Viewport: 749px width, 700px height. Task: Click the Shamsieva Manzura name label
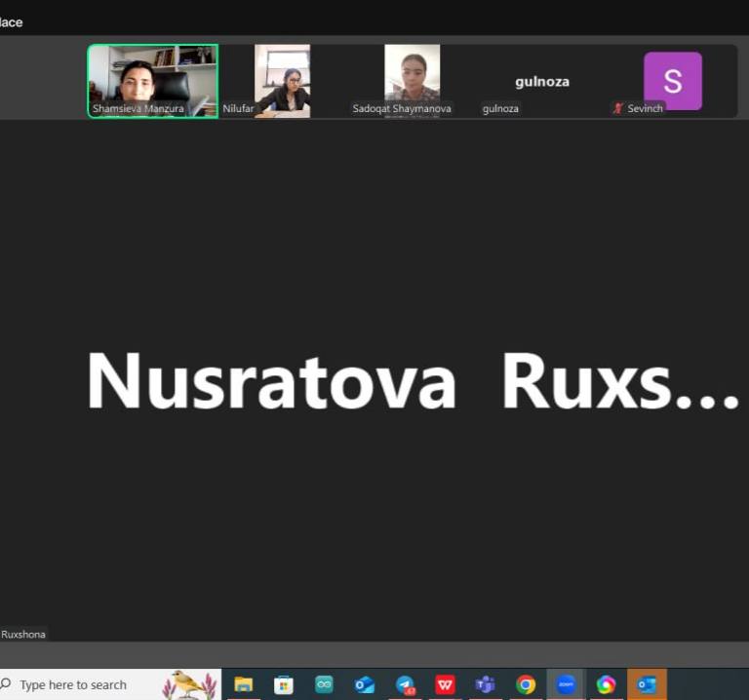pyautogui.click(x=138, y=108)
